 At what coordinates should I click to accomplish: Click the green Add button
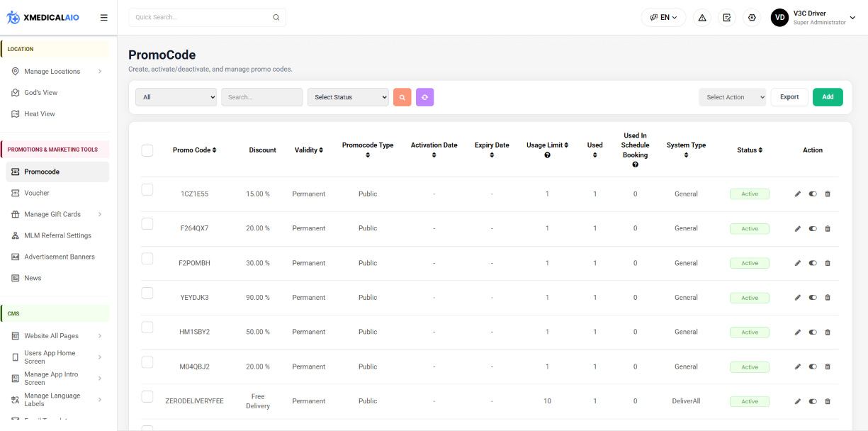pos(828,97)
